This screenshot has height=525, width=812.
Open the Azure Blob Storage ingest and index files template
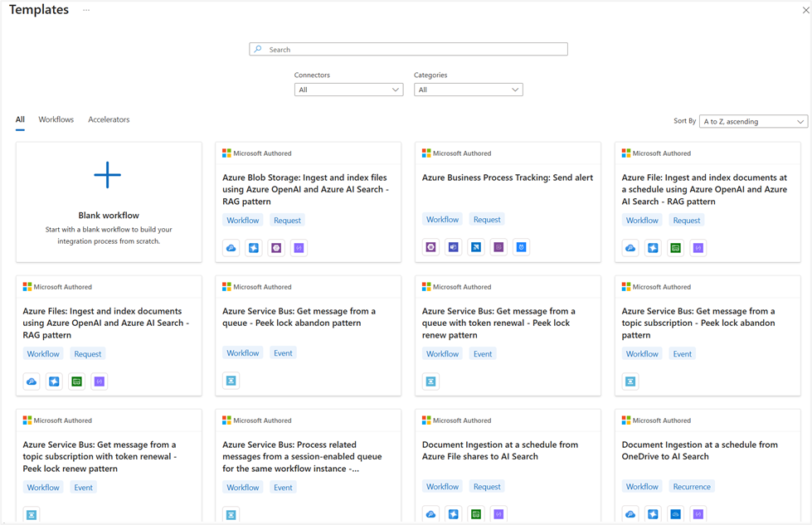pyautogui.click(x=305, y=189)
